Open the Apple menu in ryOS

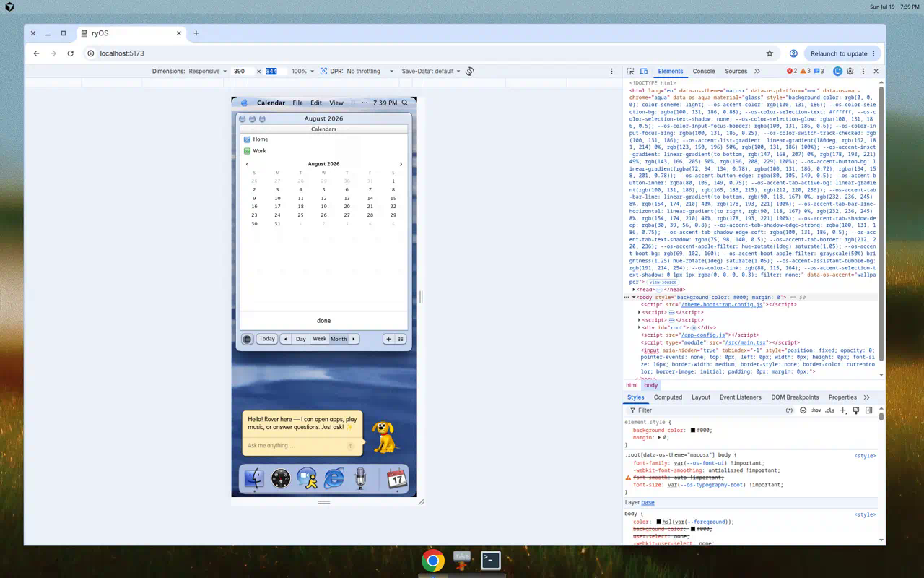pos(244,103)
